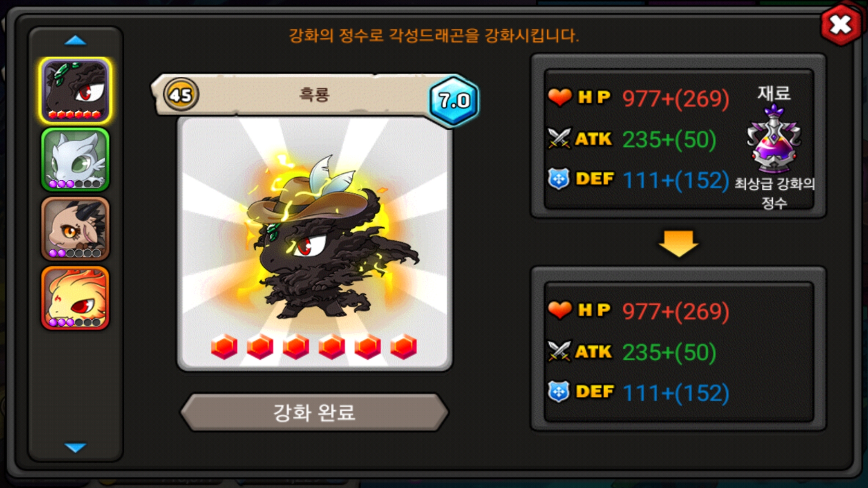
Task: Tap the blue hexagon 7.0 rating badge
Action: tap(453, 100)
